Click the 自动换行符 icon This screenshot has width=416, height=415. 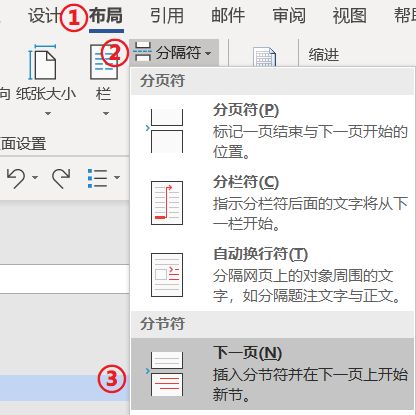point(167,275)
